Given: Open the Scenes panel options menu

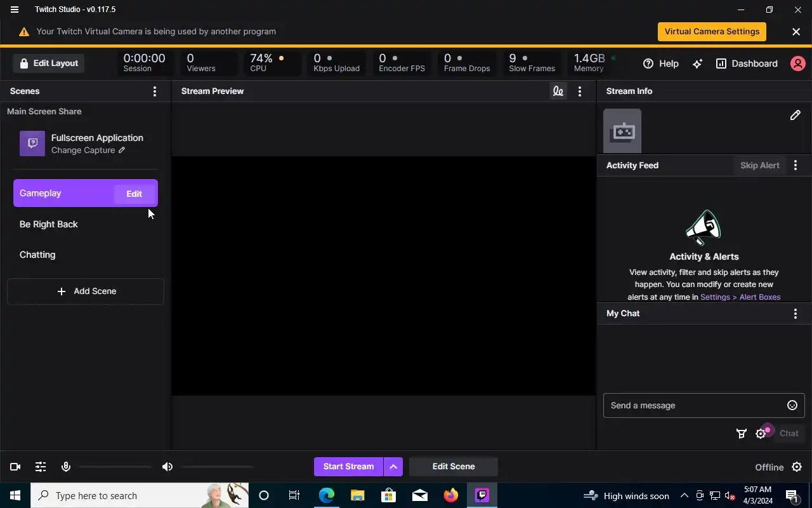Looking at the screenshot, I should tap(155, 91).
